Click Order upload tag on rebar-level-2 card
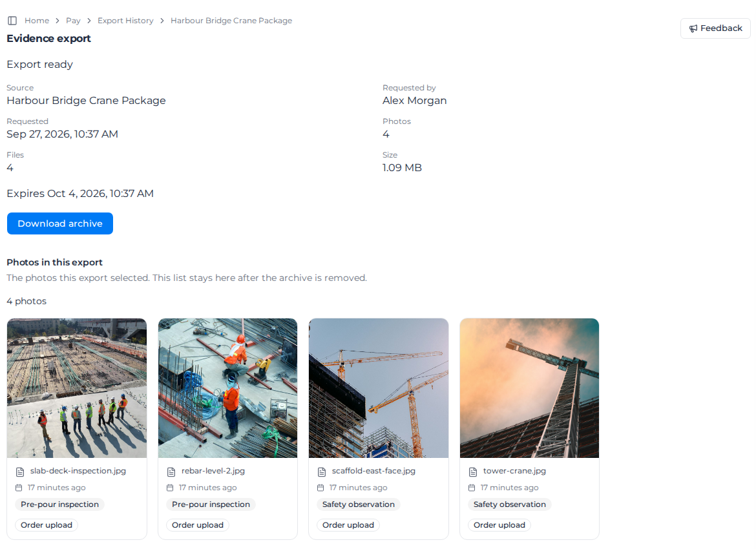The width and height of the screenshot is (756, 549). coord(198,525)
